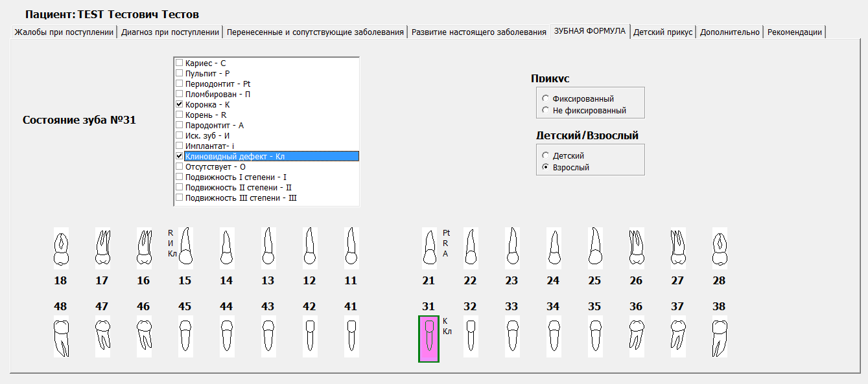
Task: Pick tooth 11 in the upper jaw
Action: [x=351, y=247]
